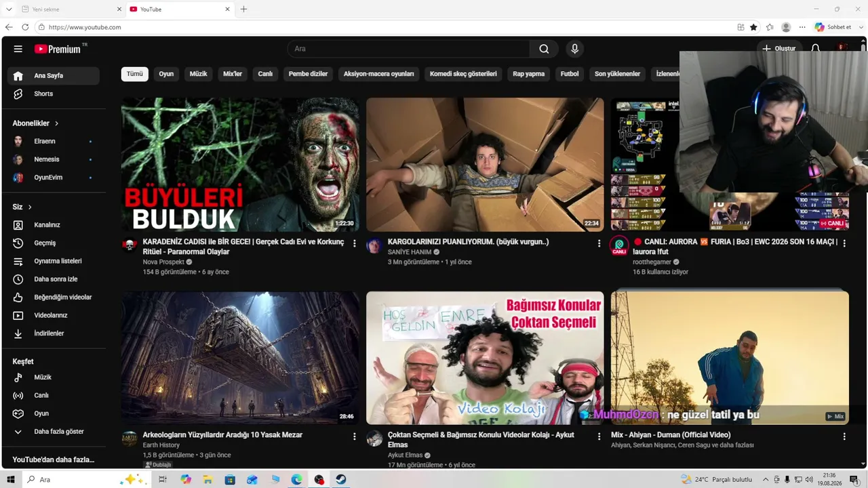This screenshot has width=868, height=488.
Task: Select the Müzik filter chip
Action: pos(198,74)
